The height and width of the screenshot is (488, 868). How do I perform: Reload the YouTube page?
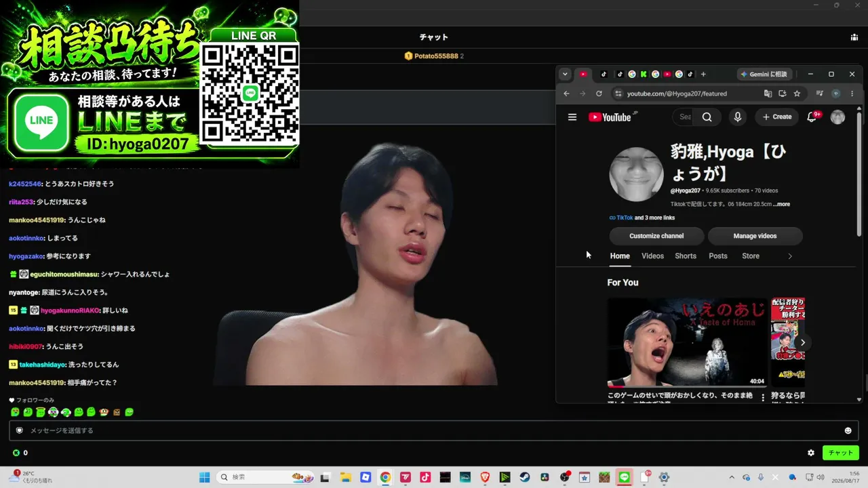599,94
